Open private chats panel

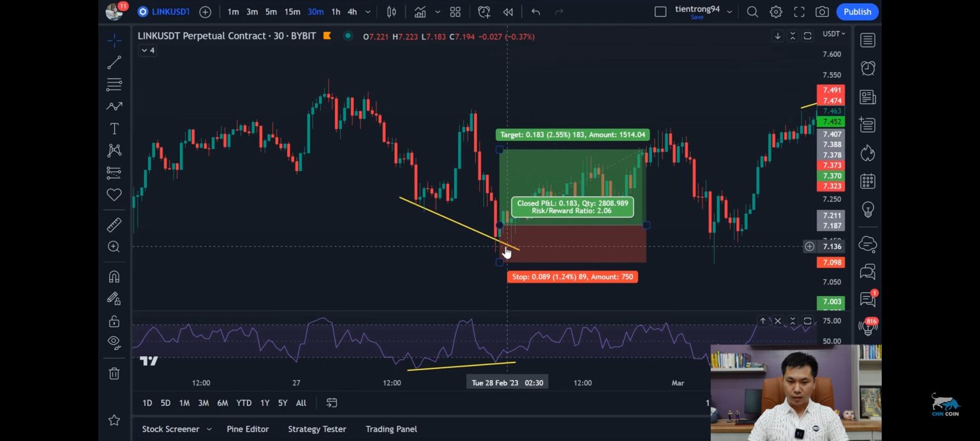(x=868, y=272)
